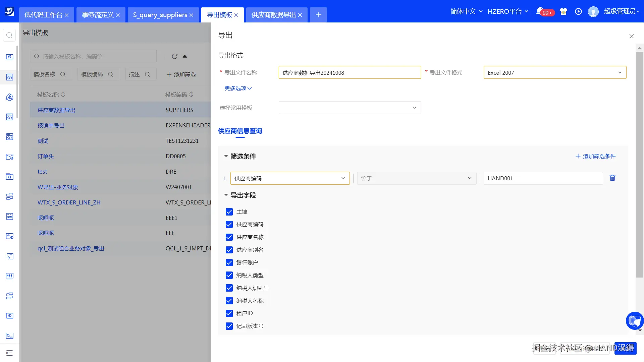Uncheck the 主键 export field
Viewport: 644px width, 362px height.
coord(229,212)
